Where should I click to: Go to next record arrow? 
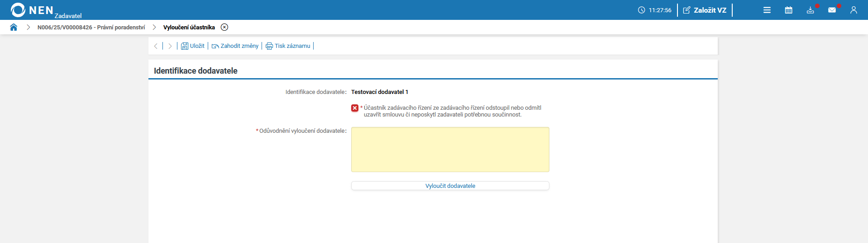click(x=170, y=46)
